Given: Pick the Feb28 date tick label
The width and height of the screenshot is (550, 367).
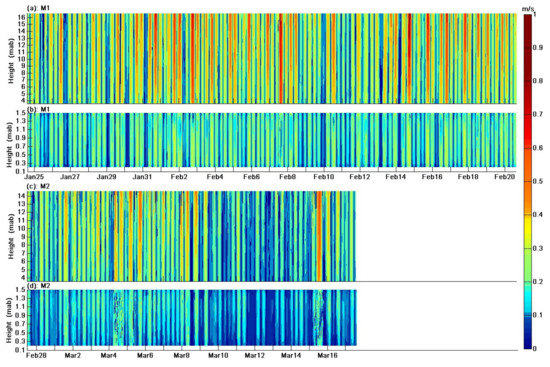Looking at the screenshot, I should pos(36,355).
